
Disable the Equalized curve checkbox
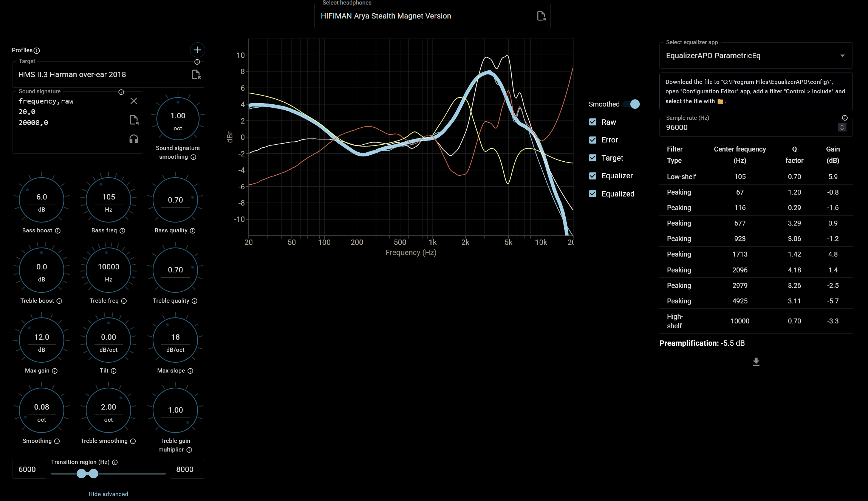click(x=593, y=194)
